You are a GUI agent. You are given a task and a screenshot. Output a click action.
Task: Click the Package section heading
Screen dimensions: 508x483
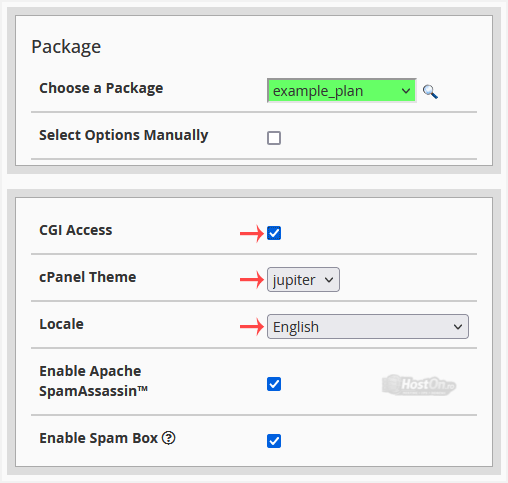[66, 47]
